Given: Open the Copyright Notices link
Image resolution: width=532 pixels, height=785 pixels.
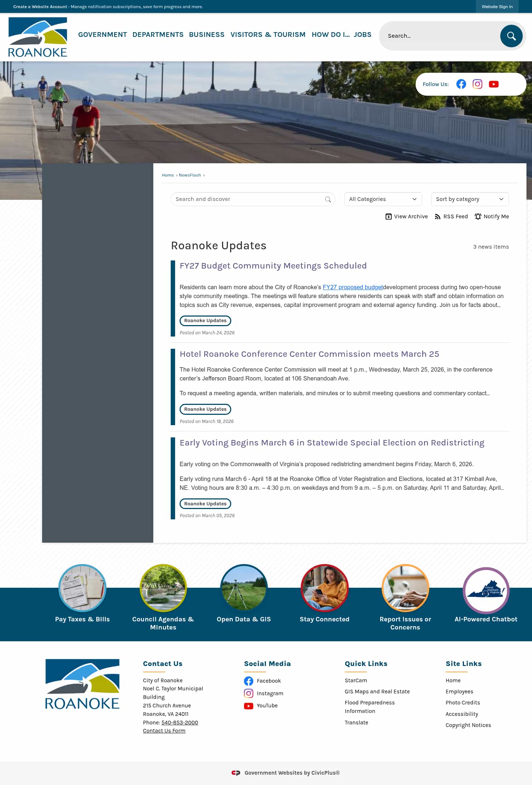Looking at the screenshot, I should pos(468,725).
